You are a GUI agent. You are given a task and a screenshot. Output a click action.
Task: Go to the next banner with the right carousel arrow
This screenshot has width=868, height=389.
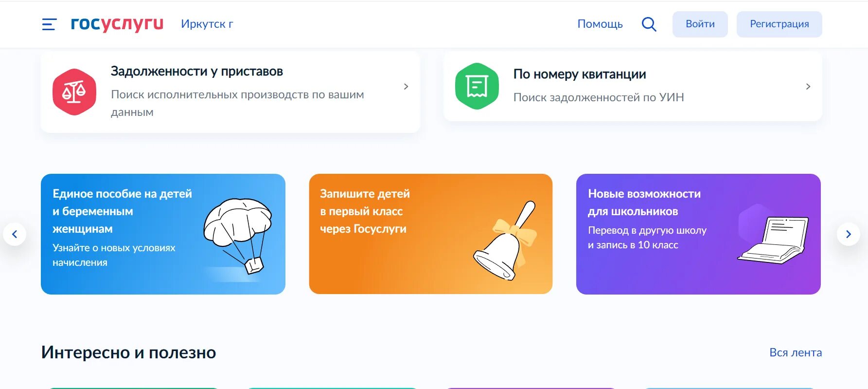pos(849,234)
